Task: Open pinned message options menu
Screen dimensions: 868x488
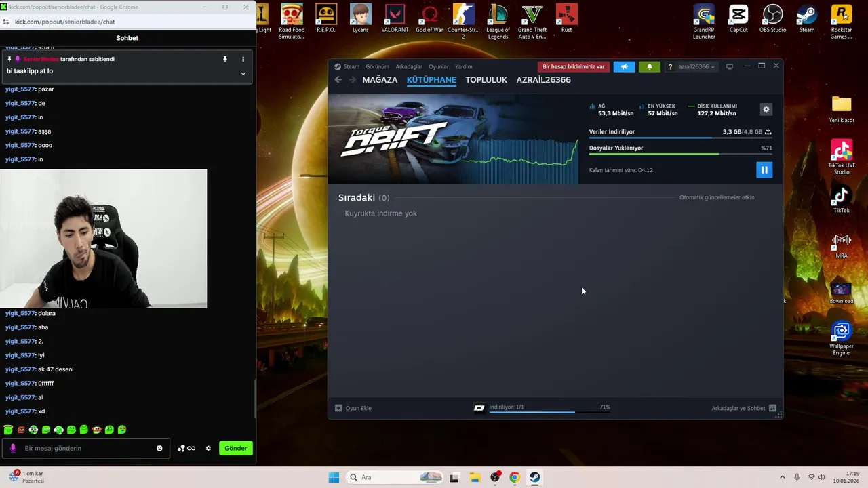Action: (x=243, y=59)
